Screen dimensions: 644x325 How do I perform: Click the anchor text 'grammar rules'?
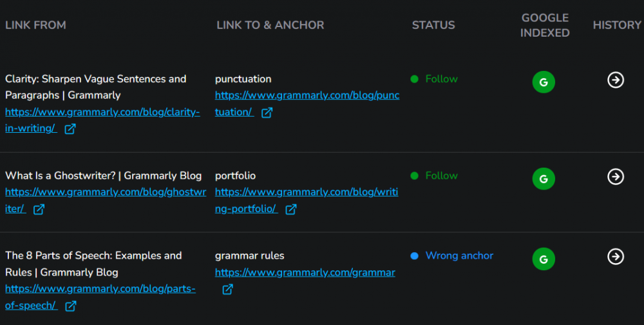tap(249, 255)
